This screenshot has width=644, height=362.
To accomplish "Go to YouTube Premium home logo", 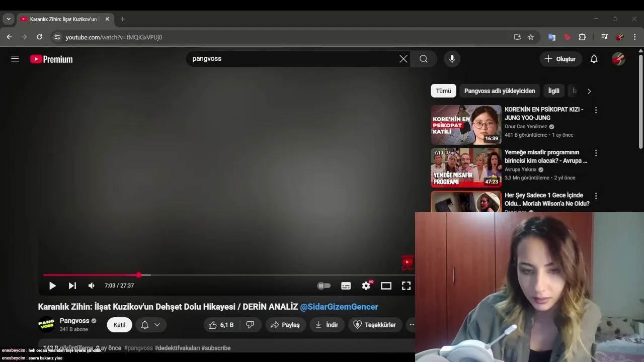I will pyautogui.click(x=51, y=59).
